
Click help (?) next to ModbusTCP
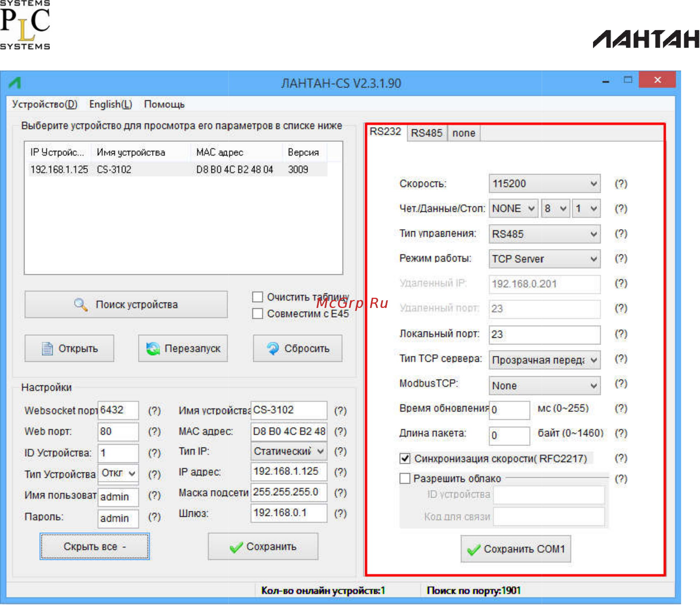[x=621, y=383]
